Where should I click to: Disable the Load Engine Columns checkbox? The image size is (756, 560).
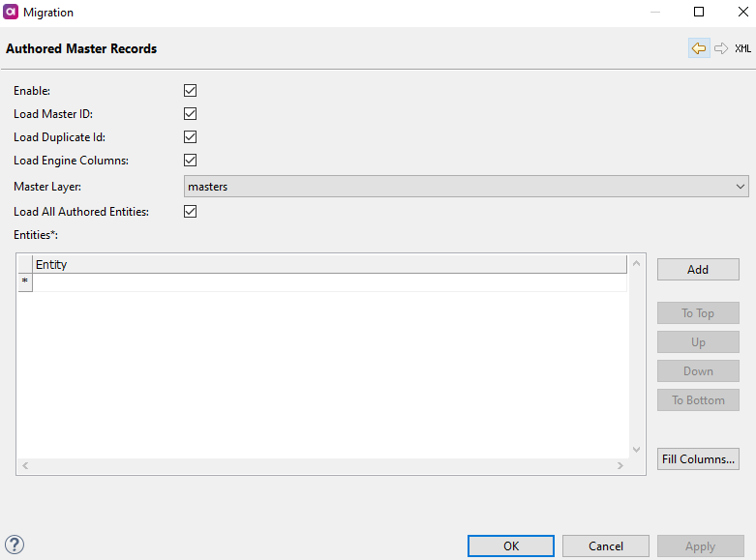(191, 161)
